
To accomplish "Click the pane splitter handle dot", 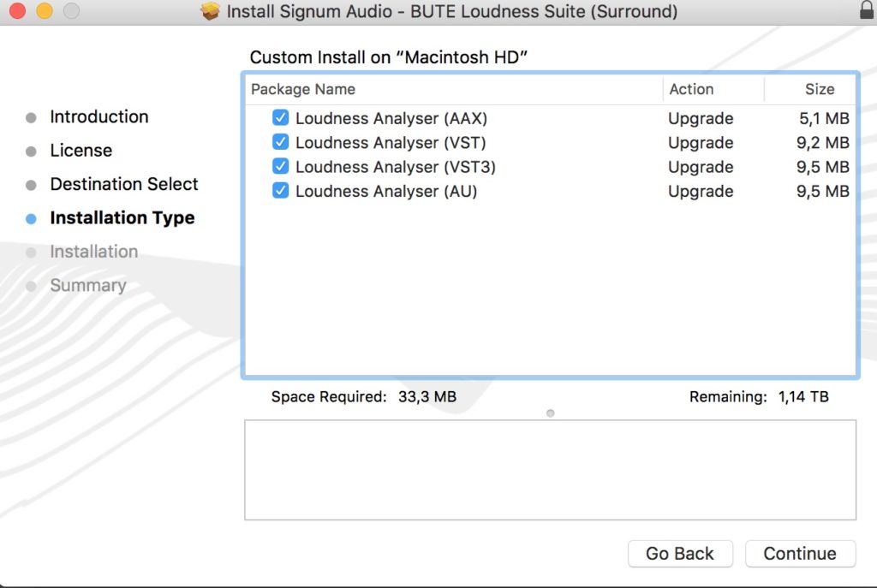I will [551, 413].
